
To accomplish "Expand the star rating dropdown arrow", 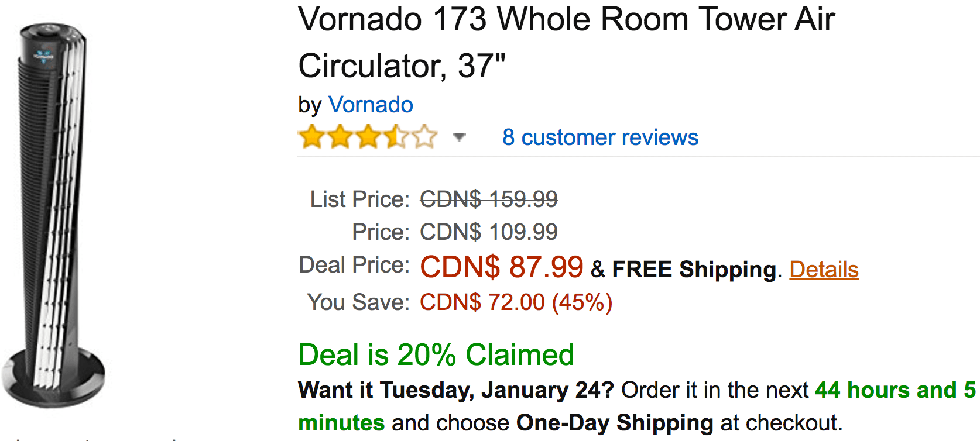I will (x=460, y=137).
